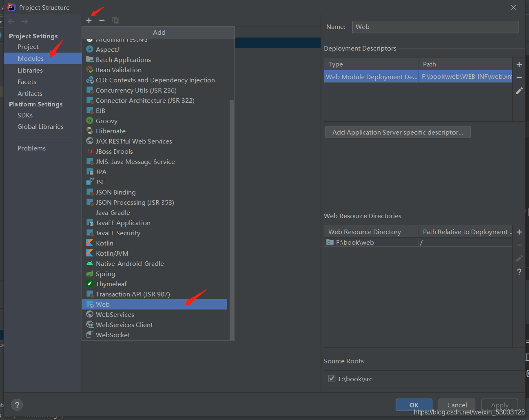
Task: Click the plus icon beside Deployment Descriptors
Action: tap(519, 64)
